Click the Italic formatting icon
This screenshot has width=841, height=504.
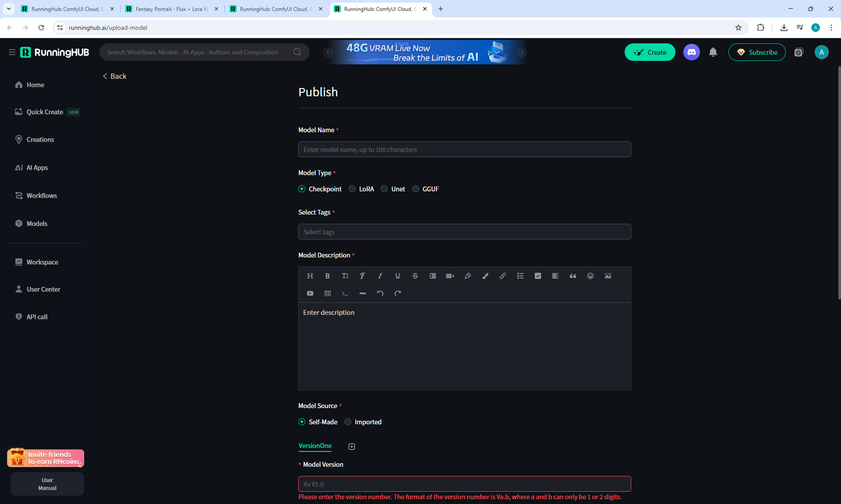pos(380,276)
